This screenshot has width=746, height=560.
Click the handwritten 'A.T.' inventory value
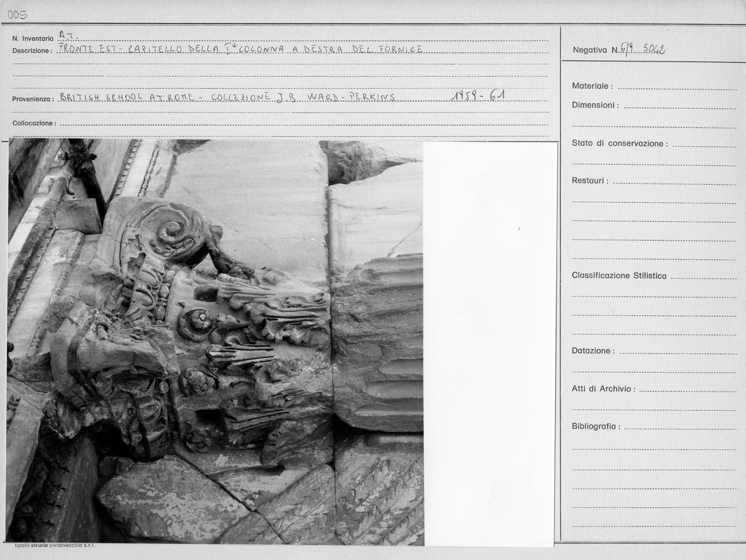pos(68,34)
